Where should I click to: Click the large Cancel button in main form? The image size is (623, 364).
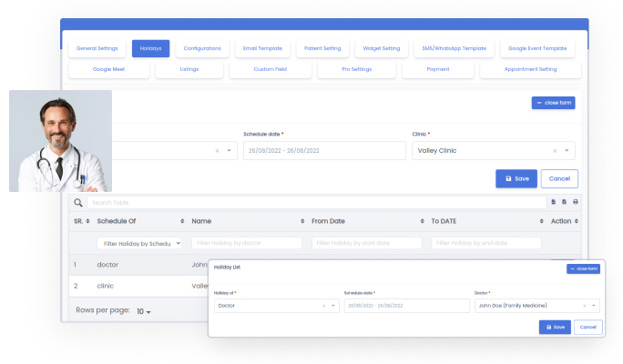pos(559,178)
